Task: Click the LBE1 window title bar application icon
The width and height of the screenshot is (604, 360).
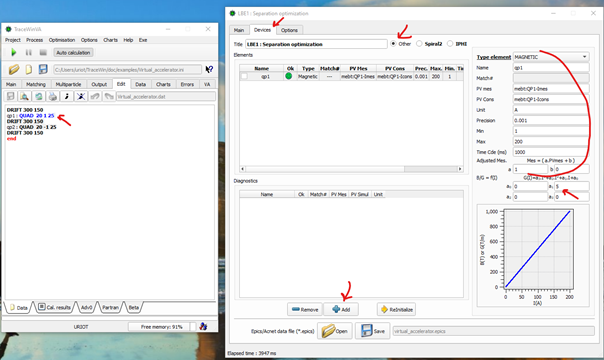Action: [232, 13]
